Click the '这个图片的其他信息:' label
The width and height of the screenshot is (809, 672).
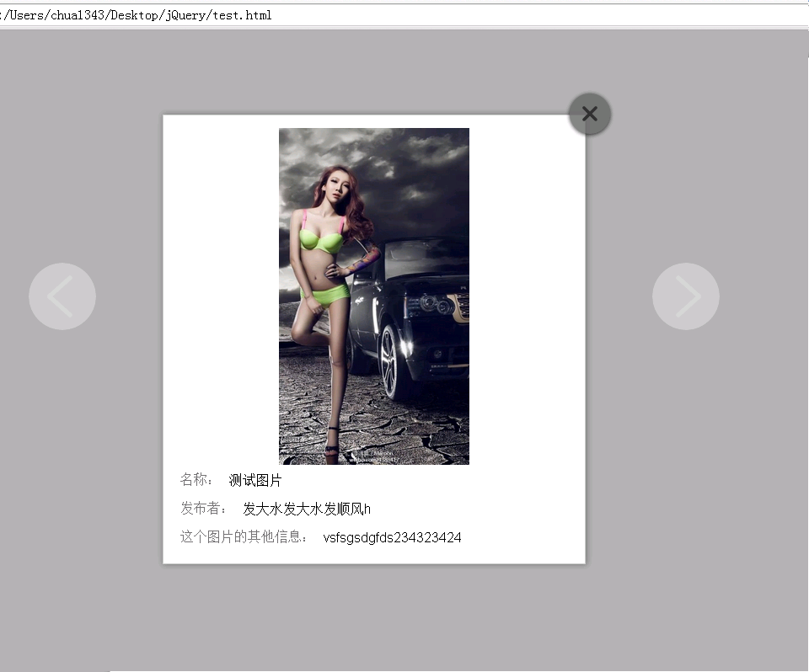click(244, 537)
